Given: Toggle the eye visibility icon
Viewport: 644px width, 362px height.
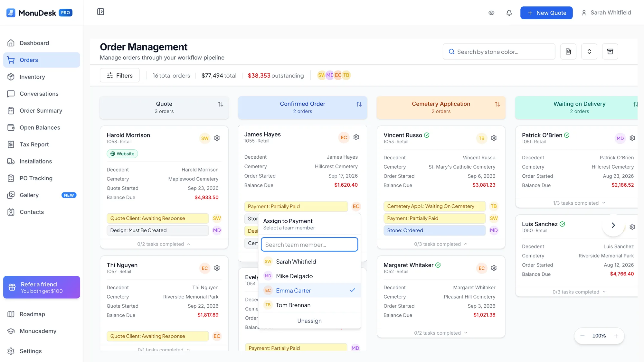Looking at the screenshot, I should pos(491,13).
